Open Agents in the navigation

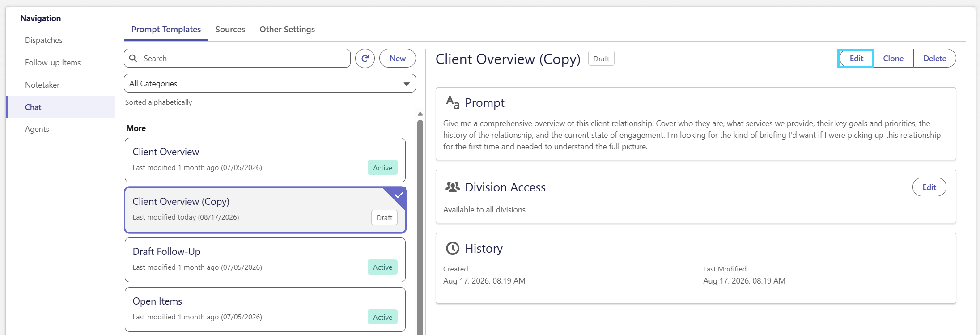37,129
